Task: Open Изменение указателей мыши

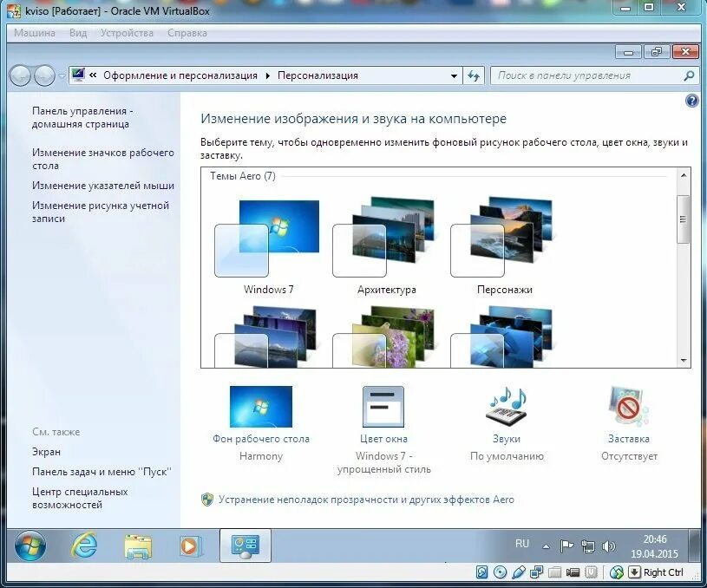Action: pos(103,186)
